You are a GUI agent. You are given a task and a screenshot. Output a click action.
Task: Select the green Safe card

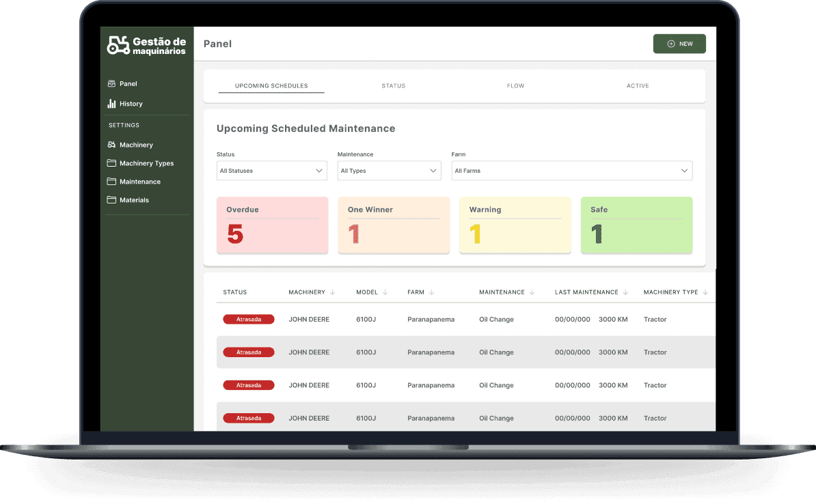636,225
